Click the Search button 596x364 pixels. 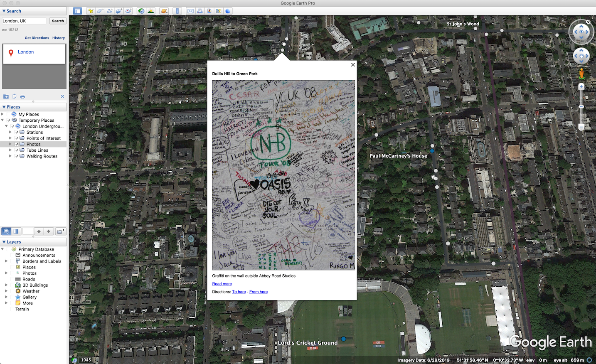point(58,21)
